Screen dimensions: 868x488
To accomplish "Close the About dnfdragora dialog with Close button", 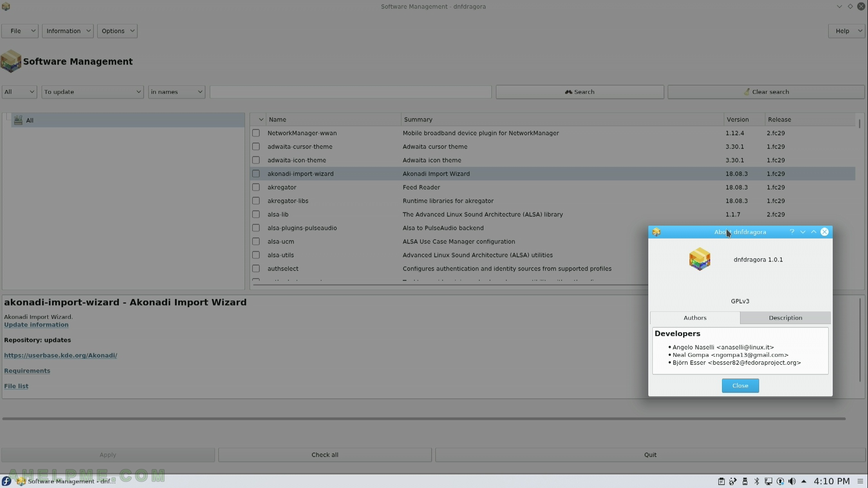I will click(x=740, y=385).
